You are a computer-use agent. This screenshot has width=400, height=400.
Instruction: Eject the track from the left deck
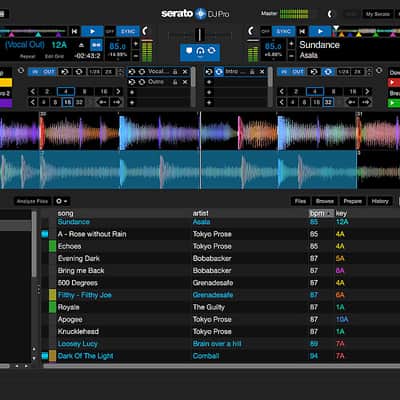coord(81,45)
